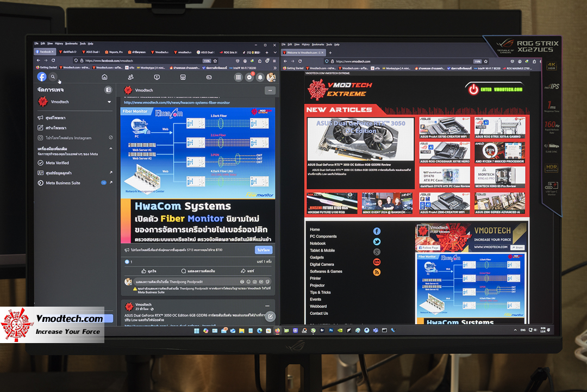Open Facebook Watch video icon

[157, 77]
